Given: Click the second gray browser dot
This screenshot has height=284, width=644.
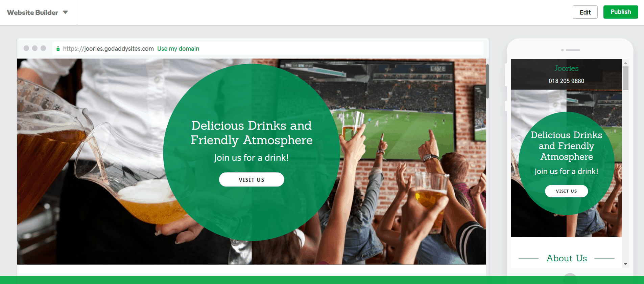Looking at the screenshot, I should tap(35, 48).
